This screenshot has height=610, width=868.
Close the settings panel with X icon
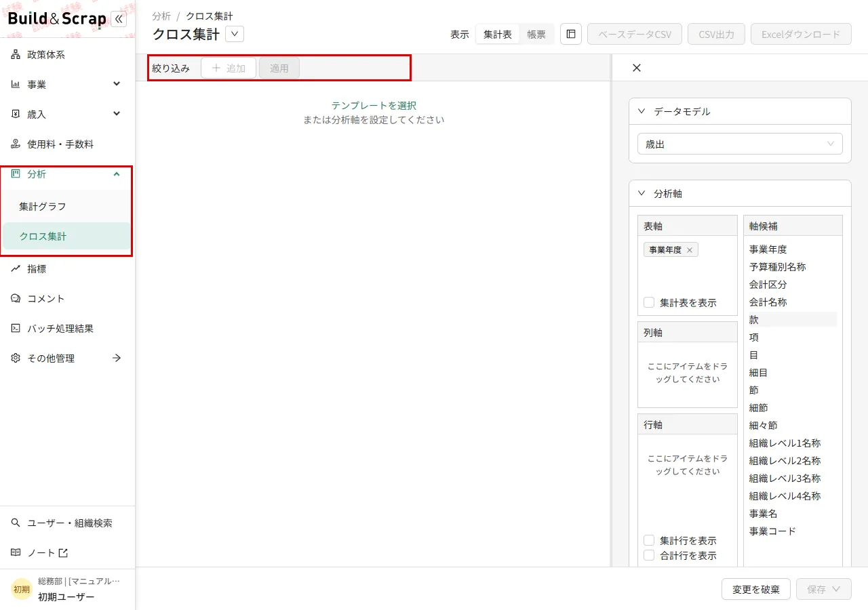pos(636,68)
